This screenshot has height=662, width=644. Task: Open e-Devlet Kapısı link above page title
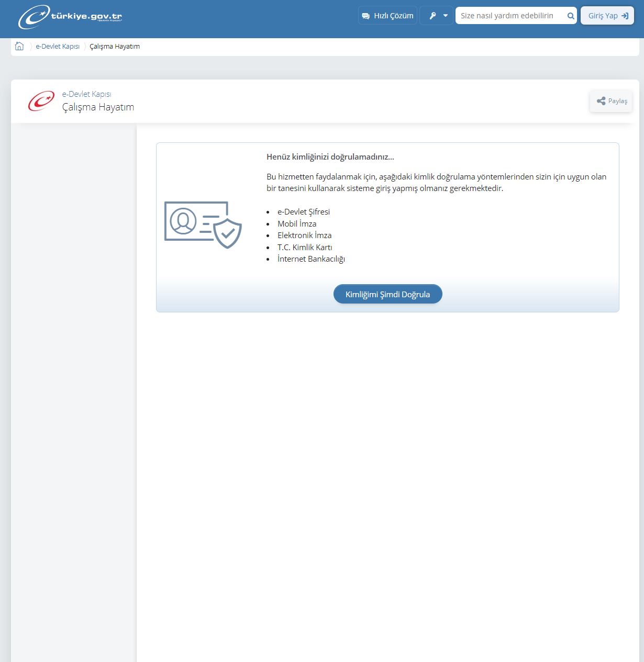(86, 94)
